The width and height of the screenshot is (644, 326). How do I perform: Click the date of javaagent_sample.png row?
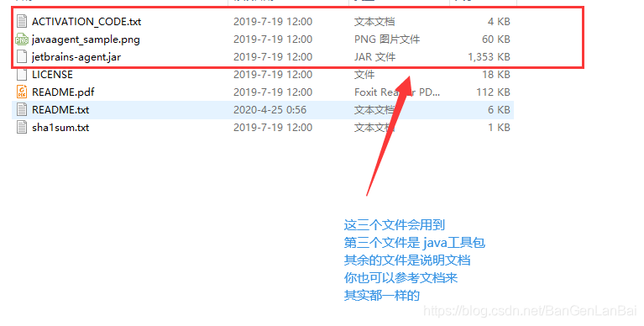click(x=273, y=39)
